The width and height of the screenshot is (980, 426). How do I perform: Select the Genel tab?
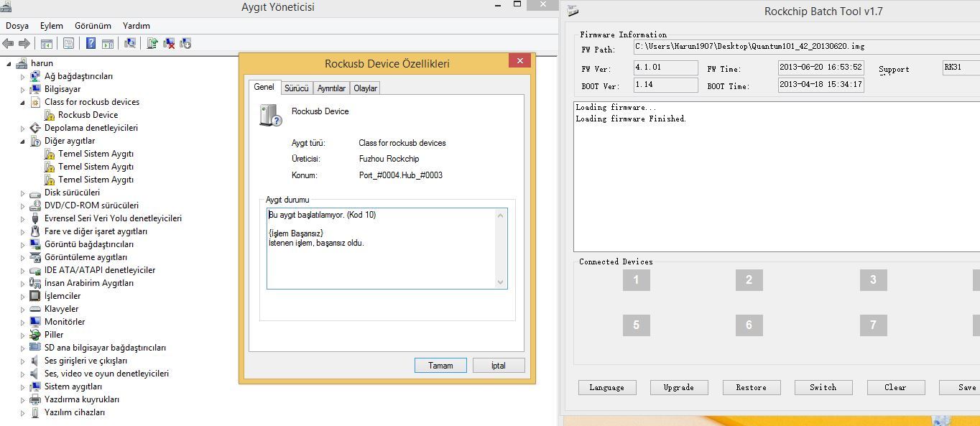point(264,87)
